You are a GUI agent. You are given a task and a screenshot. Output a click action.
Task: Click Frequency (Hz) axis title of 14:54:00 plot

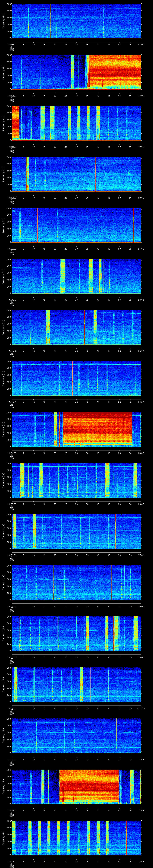pyautogui.click(x=3, y=429)
